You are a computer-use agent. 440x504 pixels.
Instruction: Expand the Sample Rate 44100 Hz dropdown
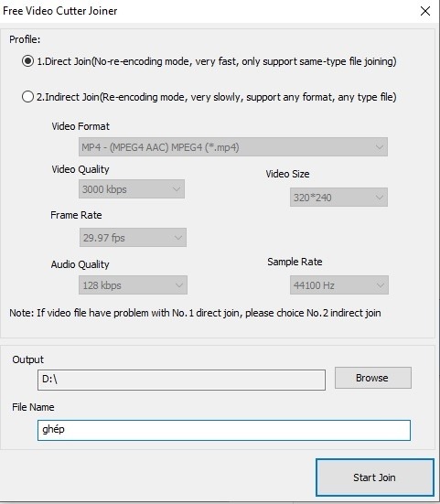[x=339, y=285]
